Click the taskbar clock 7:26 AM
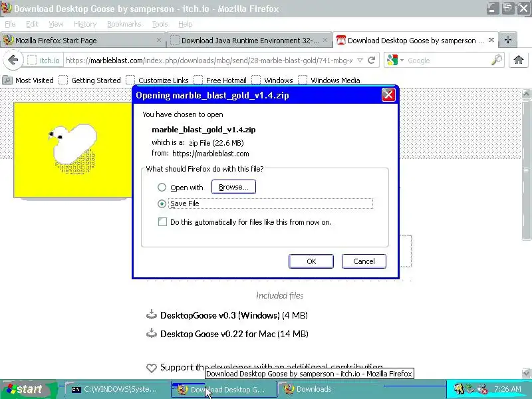The image size is (532, 399). (507, 389)
